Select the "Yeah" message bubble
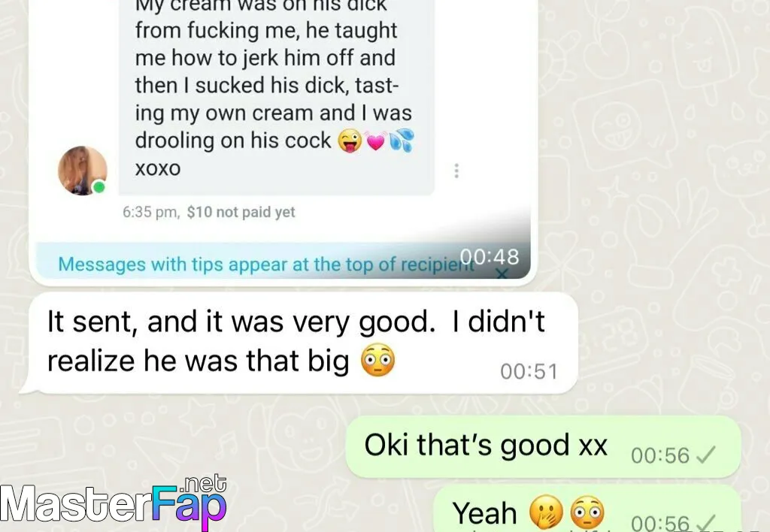 (587, 509)
